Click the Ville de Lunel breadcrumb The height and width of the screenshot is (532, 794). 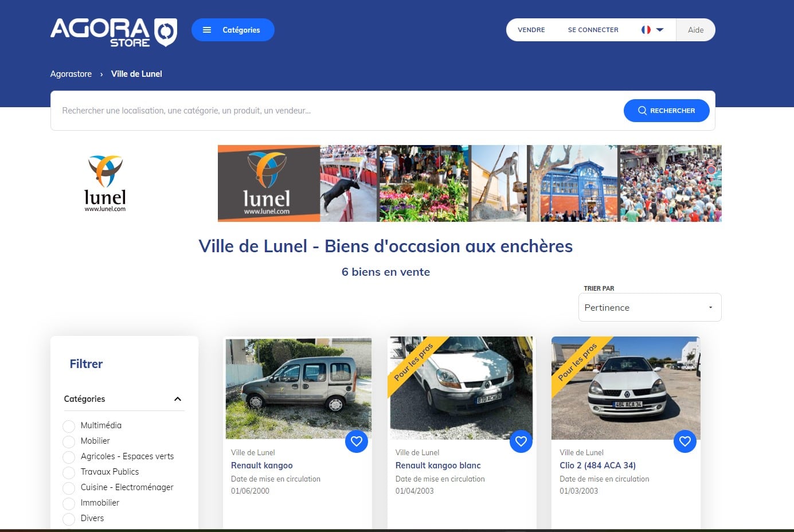pyautogui.click(x=136, y=74)
